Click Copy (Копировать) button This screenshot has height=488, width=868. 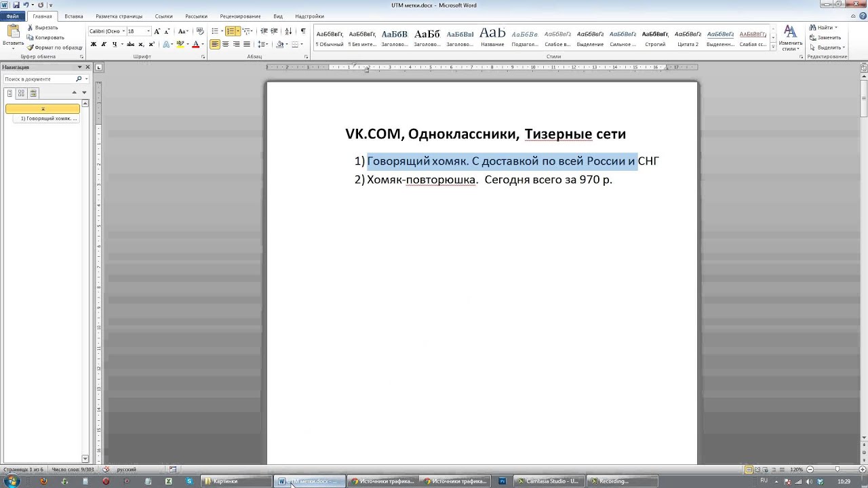pyautogui.click(x=45, y=37)
